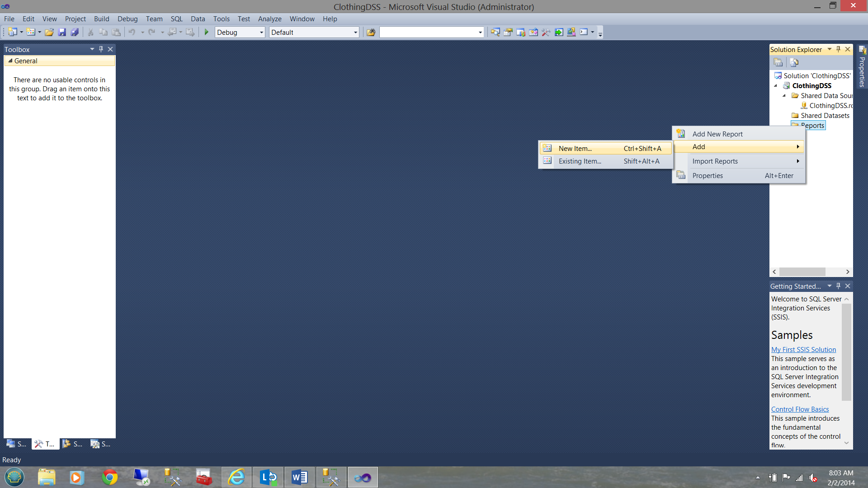
Task: Click the Solution Explorer horizontal scrollbar thumb
Action: coord(802,272)
